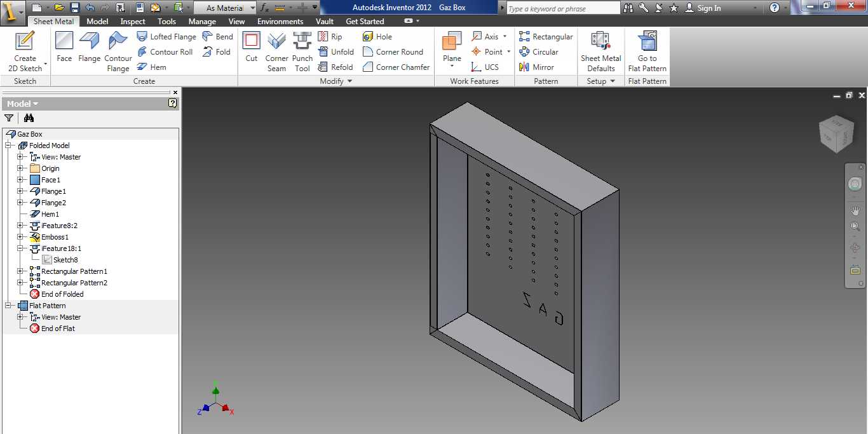This screenshot has height=434, width=868.
Task: Choose the Bend command
Action: tap(217, 37)
